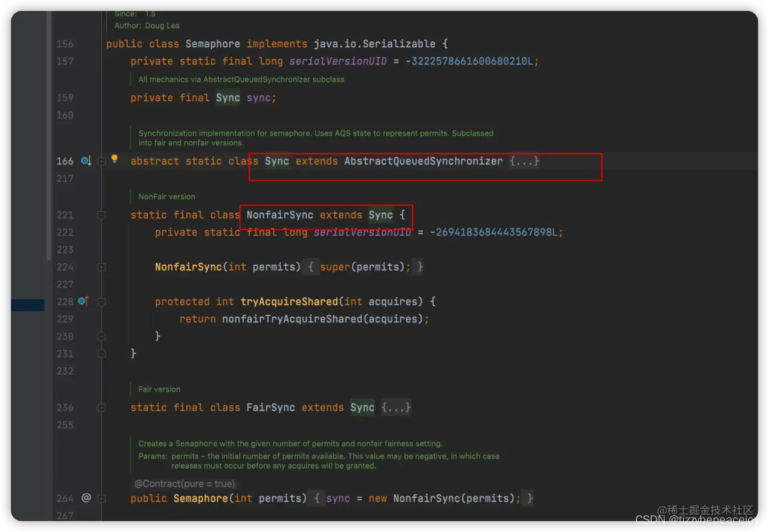Collapse the tryAcquireShared method at line 228
The height and width of the screenshot is (532, 769).
tap(102, 302)
